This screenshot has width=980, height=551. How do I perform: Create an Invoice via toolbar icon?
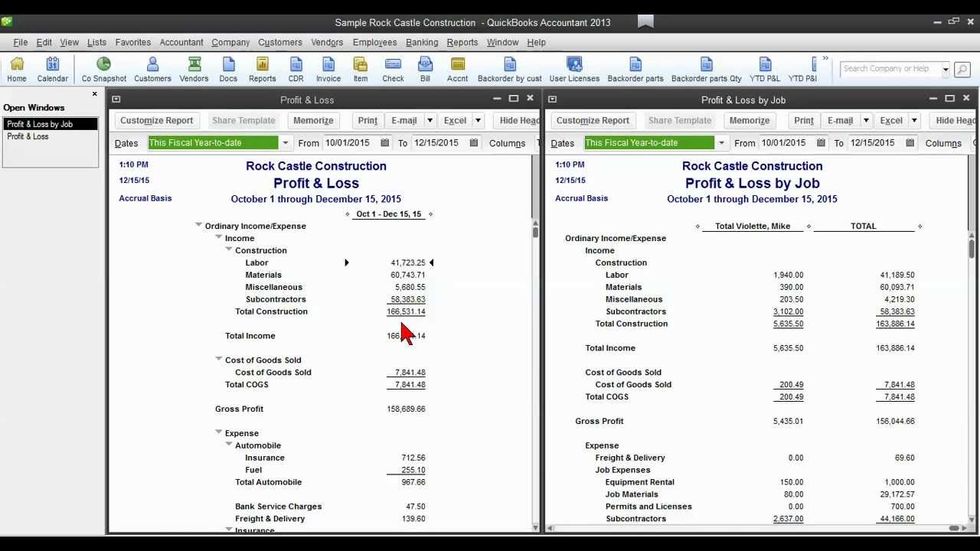pyautogui.click(x=328, y=69)
